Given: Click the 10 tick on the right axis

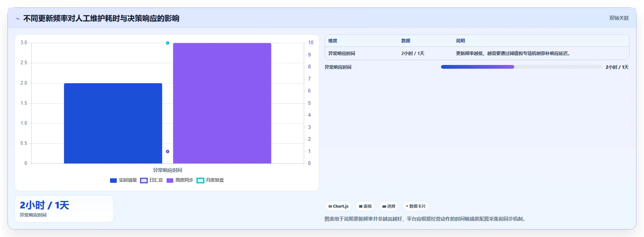Looking at the screenshot, I should pyautogui.click(x=310, y=43).
